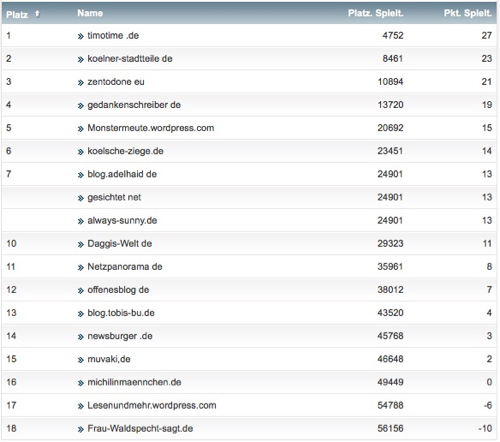Click the arrow icon before timotime .de

tap(81, 36)
